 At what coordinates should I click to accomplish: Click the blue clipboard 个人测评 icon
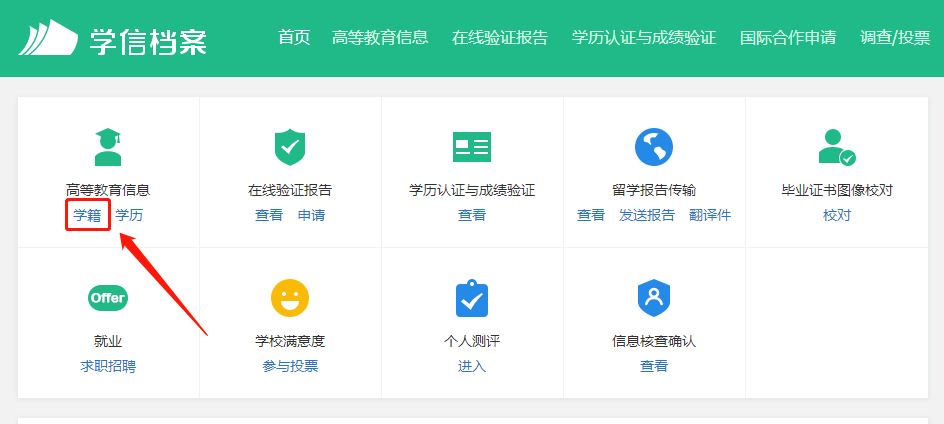pos(472,298)
